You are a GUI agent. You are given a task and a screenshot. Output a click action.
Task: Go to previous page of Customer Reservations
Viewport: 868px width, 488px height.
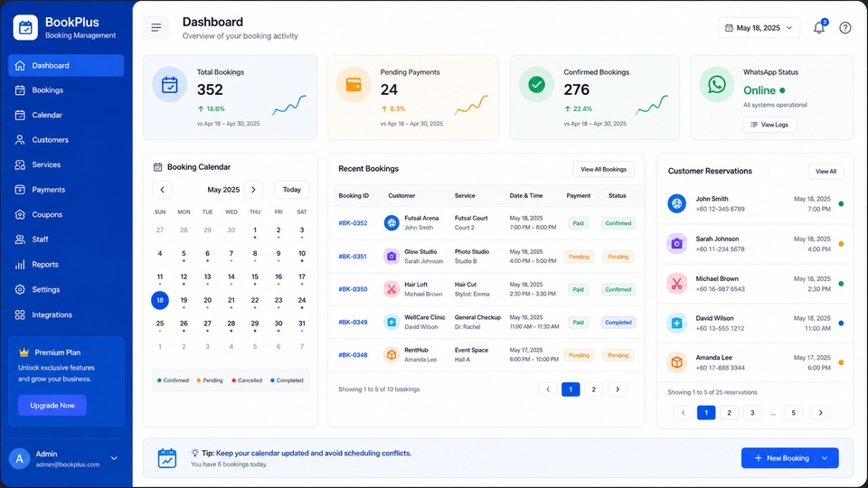(684, 413)
